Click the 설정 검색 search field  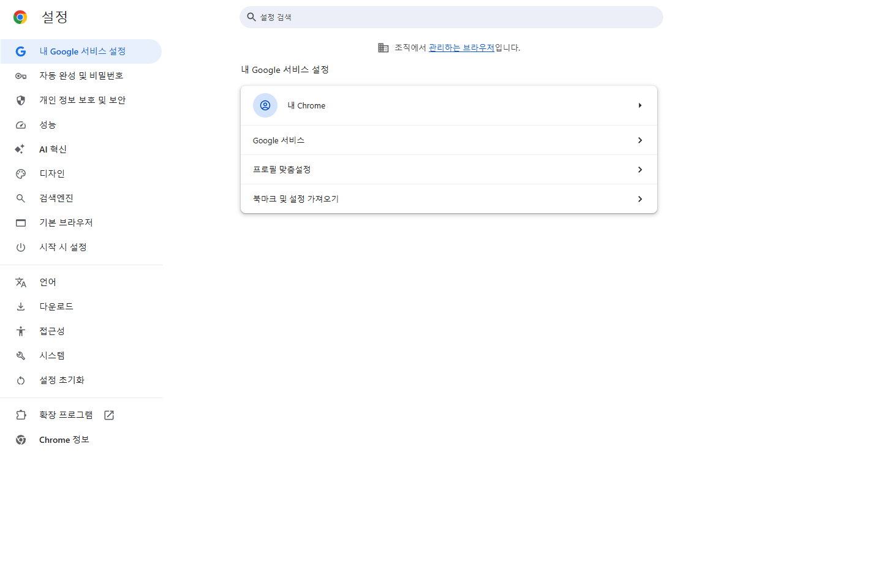tap(451, 17)
